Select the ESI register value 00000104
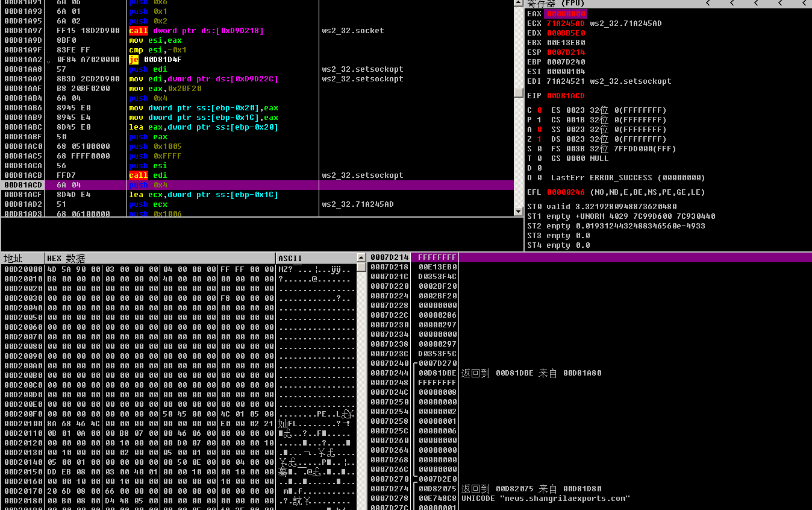Screen dimensions: 812x510 point(566,72)
